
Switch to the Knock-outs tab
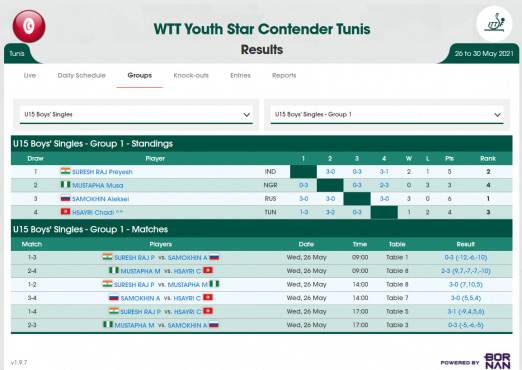[191, 75]
